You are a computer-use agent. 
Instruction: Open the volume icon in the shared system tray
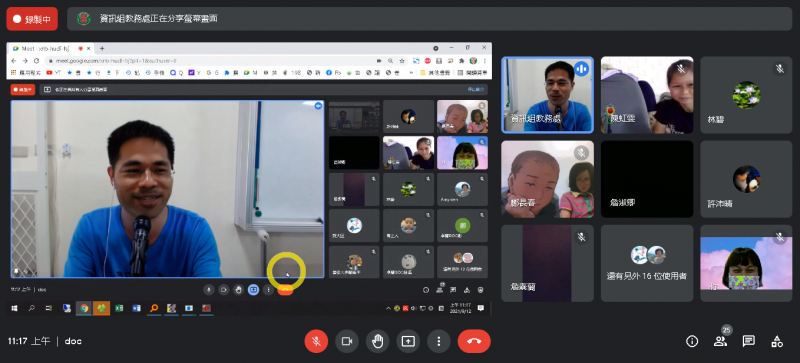[x=413, y=308]
